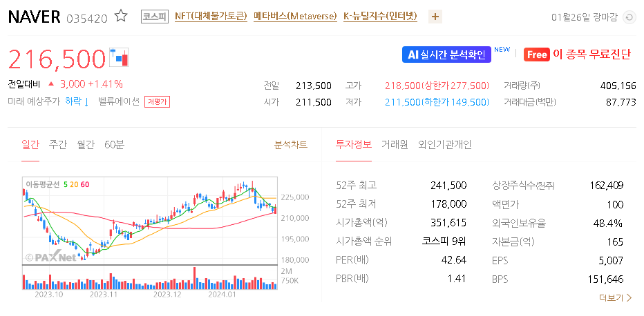This screenshot has width=644, height=316.
Task: Switch to the 월간 chart tab
Action: click(86, 145)
